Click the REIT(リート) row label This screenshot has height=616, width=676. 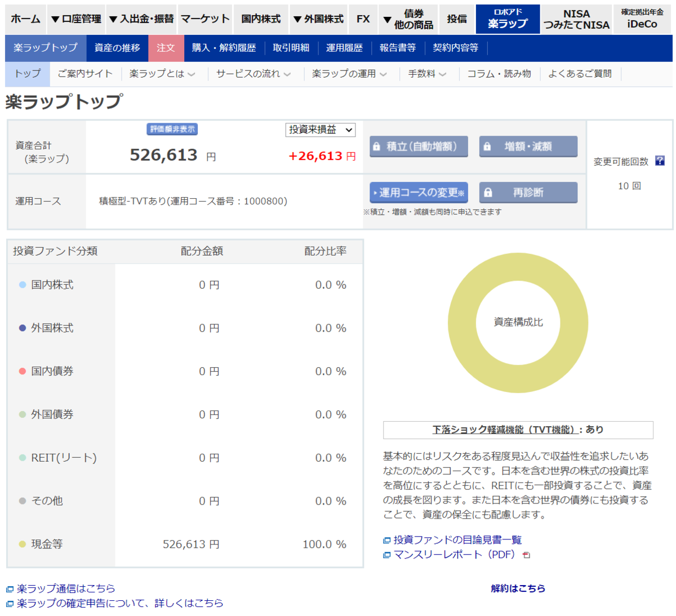point(64,458)
